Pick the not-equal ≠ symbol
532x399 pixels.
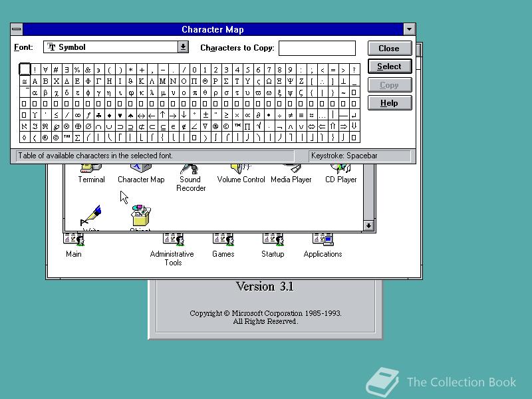[x=290, y=114]
